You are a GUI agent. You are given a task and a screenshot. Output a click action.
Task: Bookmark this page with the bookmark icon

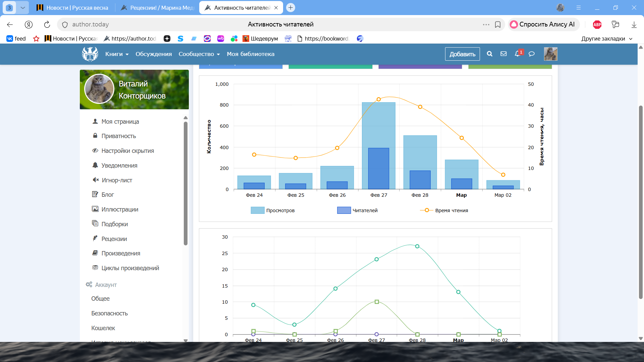click(498, 24)
